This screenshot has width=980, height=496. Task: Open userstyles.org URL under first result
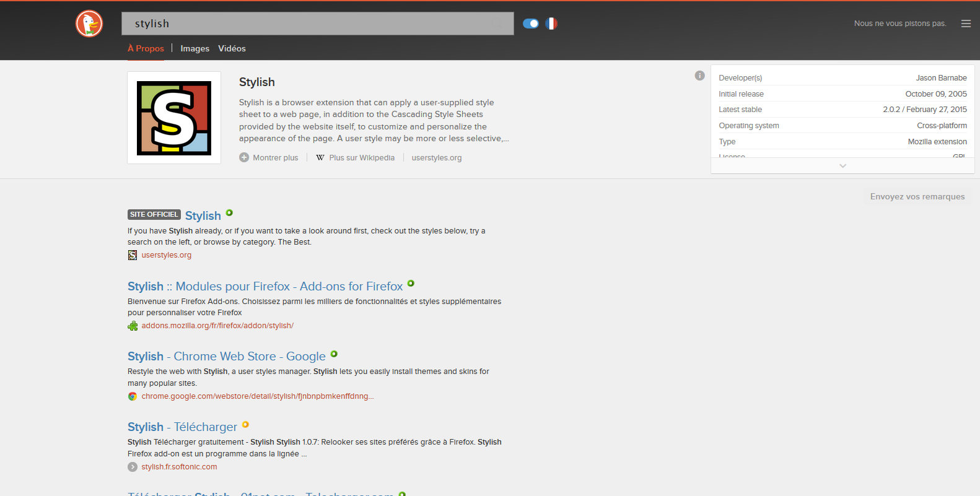(x=167, y=255)
